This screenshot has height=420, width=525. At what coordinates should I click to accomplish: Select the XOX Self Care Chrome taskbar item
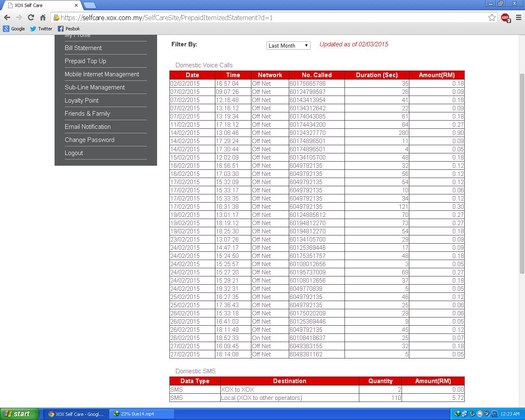77,414
